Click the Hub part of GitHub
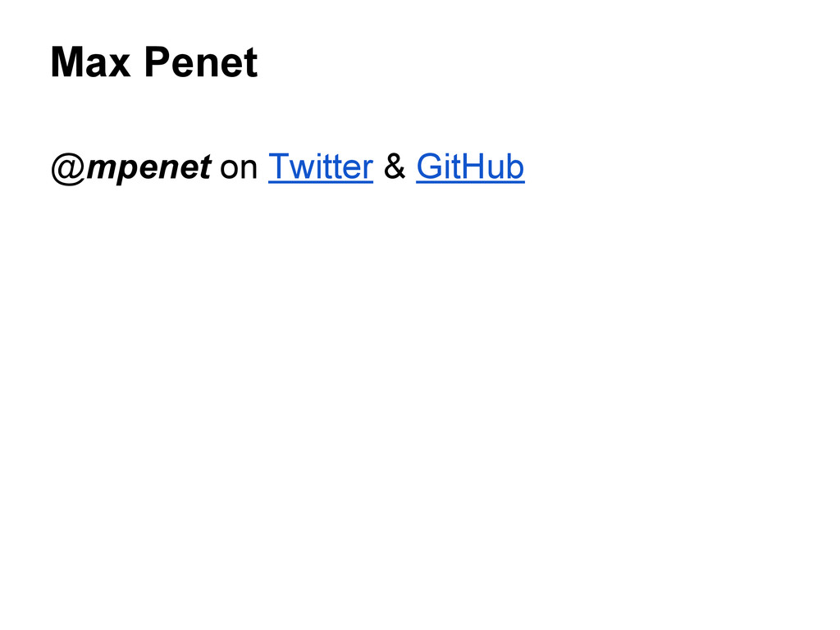Image resolution: width=840 pixels, height=630 pixels. pos(491,166)
